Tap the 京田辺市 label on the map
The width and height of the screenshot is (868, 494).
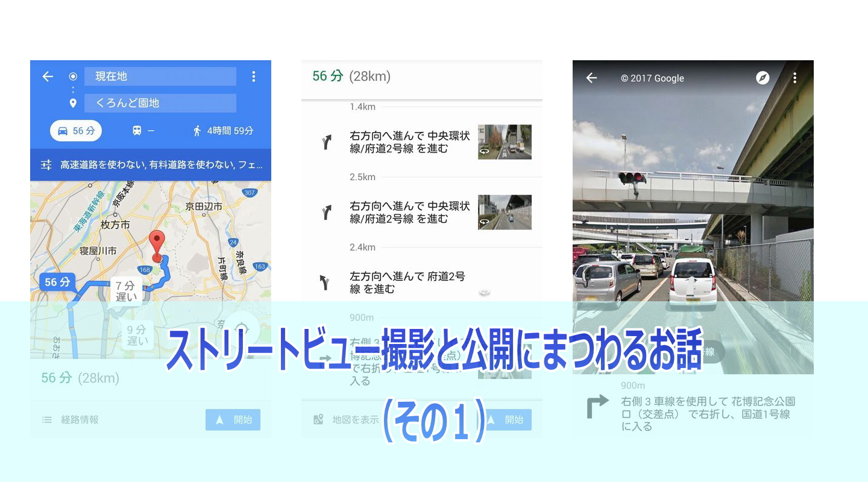[204, 207]
